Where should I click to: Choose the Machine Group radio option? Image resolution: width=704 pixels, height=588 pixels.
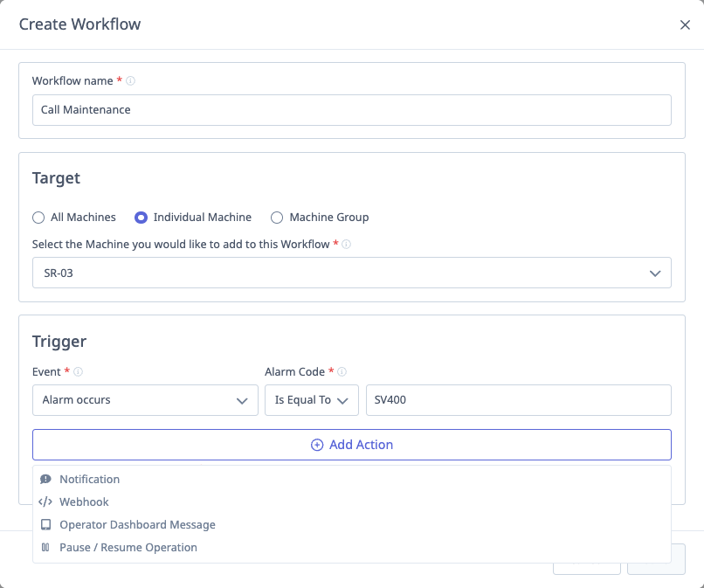[x=277, y=218]
